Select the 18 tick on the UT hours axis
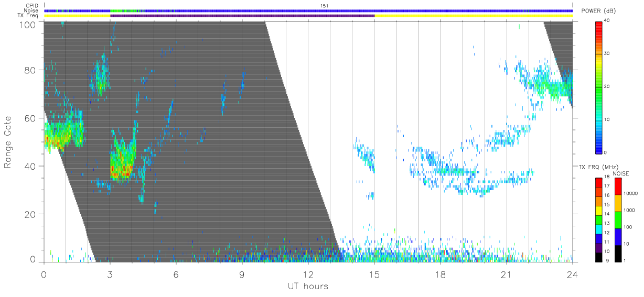 [441, 274]
